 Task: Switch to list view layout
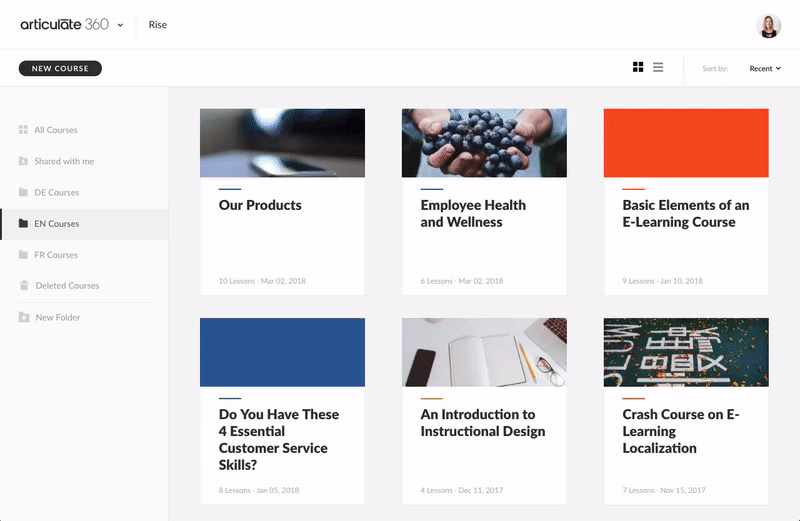tap(658, 68)
